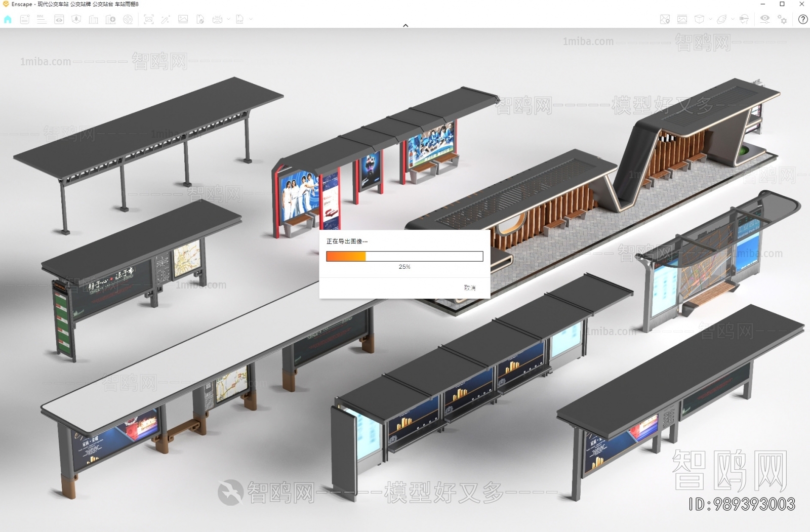
Task: Click the magic wand icon
Action: tap(166, 19)
